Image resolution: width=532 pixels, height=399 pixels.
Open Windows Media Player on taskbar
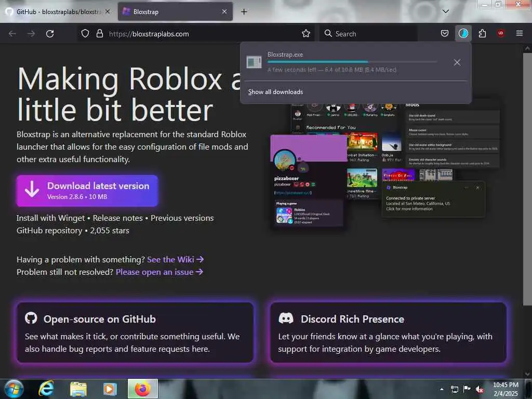pyautogui.click(x=110, y=389)
